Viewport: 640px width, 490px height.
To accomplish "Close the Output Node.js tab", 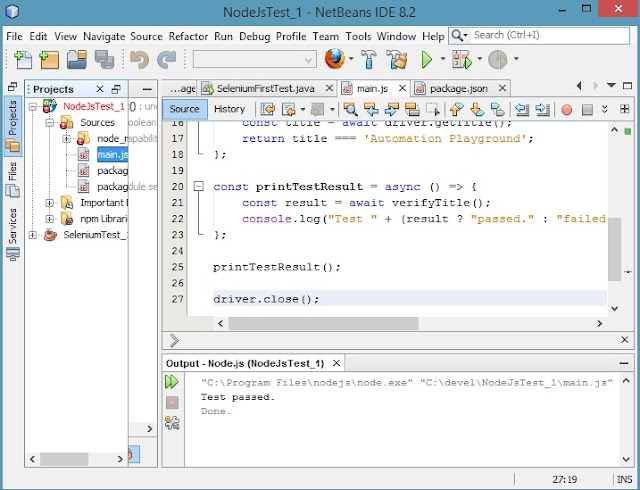I will (336, 363).
